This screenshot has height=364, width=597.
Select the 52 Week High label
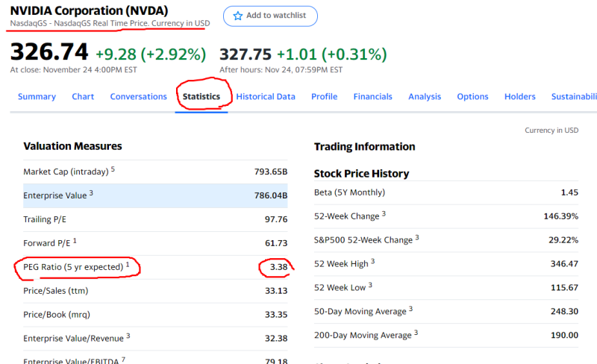point(341,264)
